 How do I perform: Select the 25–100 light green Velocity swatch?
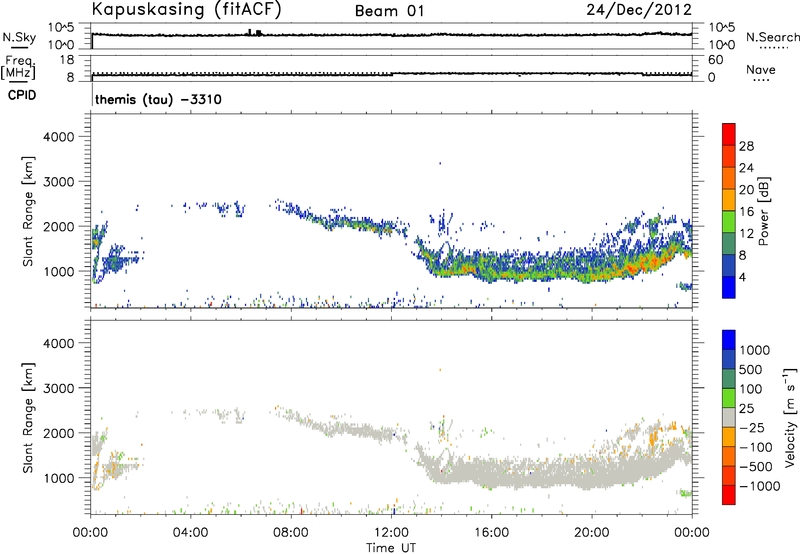point(729,398)
